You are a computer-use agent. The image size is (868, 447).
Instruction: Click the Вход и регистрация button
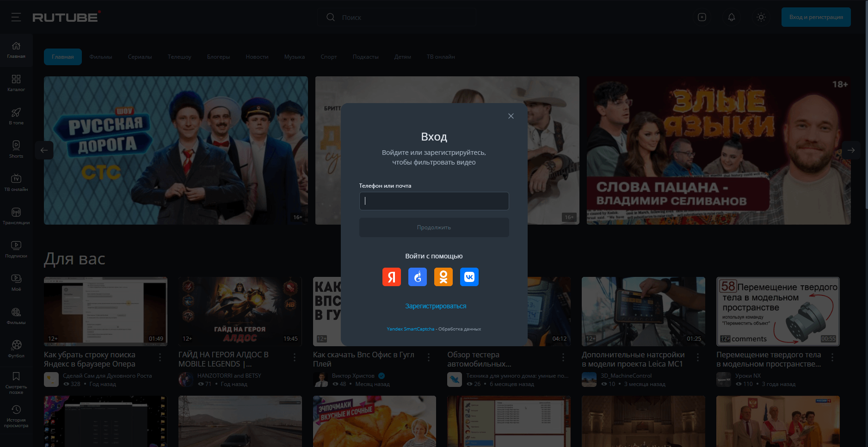816,17
